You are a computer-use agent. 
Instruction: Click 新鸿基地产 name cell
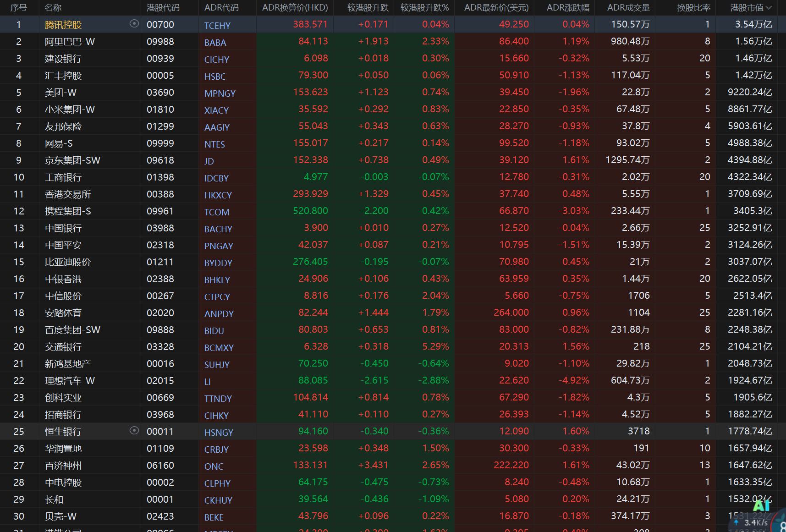point(68,364)
